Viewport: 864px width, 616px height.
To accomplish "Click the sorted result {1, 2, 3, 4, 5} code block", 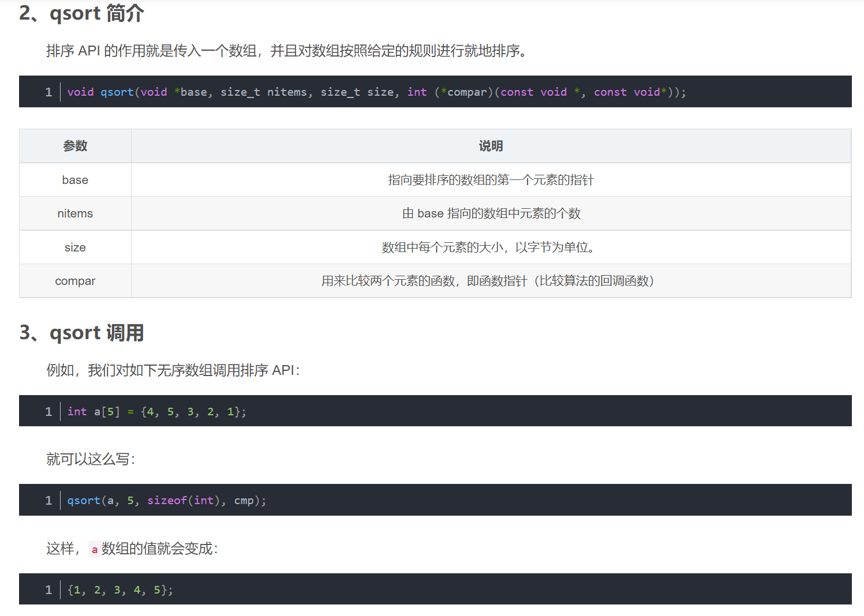I will click(x=120, y=589).
